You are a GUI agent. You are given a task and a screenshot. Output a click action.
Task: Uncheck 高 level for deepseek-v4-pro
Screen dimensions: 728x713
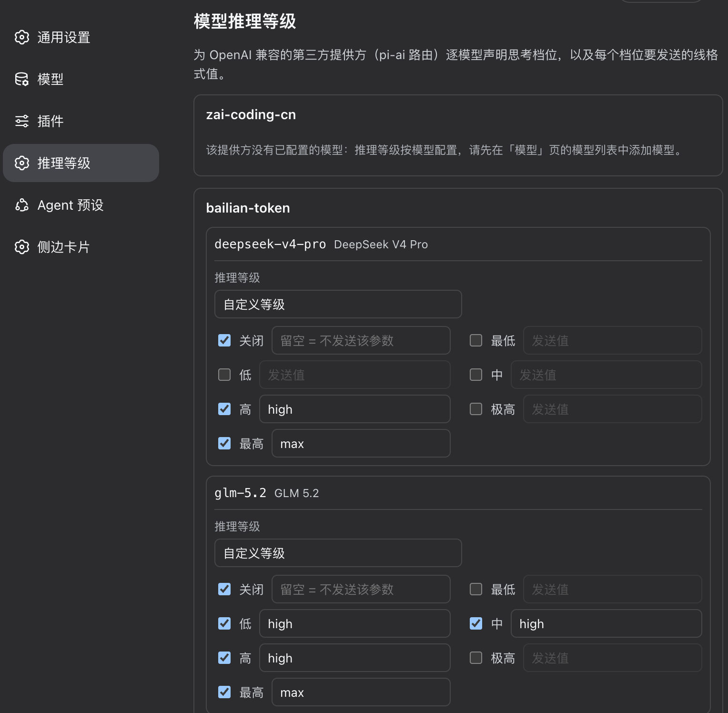[x=224, y=409]
